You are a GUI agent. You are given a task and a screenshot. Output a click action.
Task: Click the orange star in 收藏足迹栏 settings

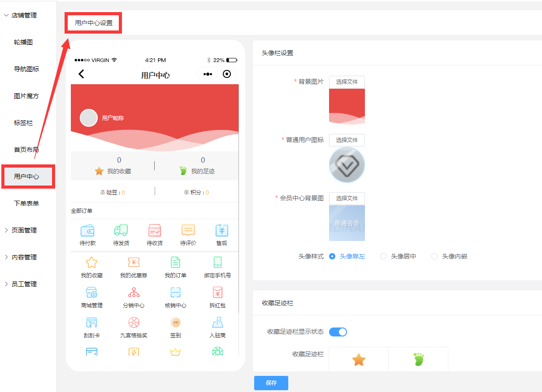[359, 359]
